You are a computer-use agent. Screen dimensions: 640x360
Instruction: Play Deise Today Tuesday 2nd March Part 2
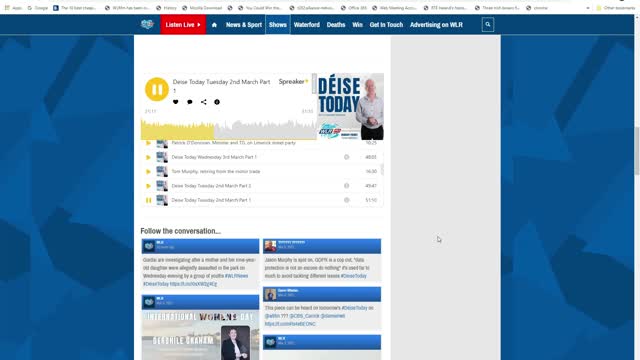[x=148, y=186]
